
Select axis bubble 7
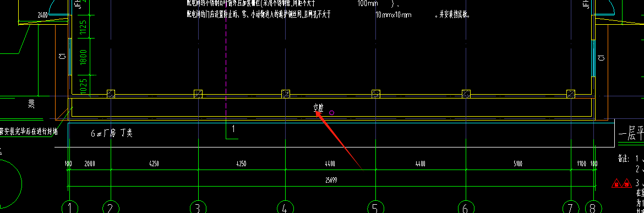(570, 207)
